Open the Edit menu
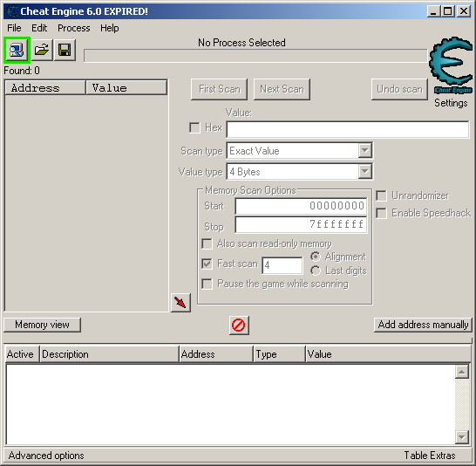The height and width of the screenshot is (466, 476). 39,28
